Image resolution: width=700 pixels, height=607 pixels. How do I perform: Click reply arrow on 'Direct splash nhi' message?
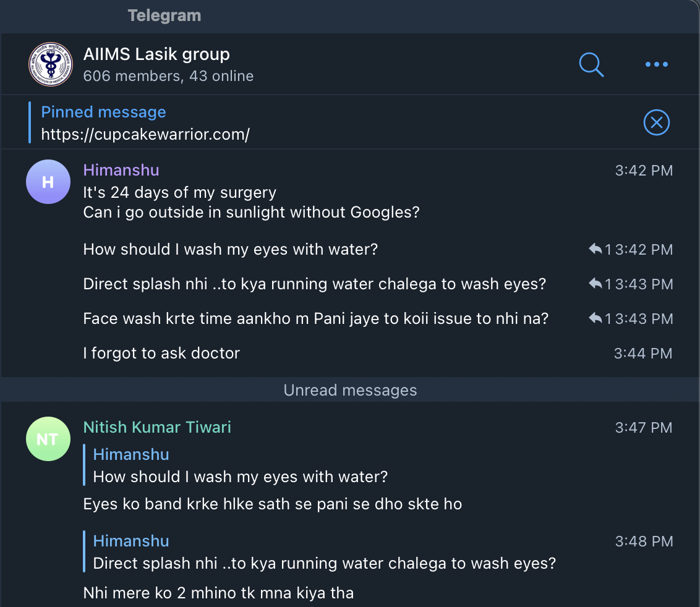[x=595, y=284]
